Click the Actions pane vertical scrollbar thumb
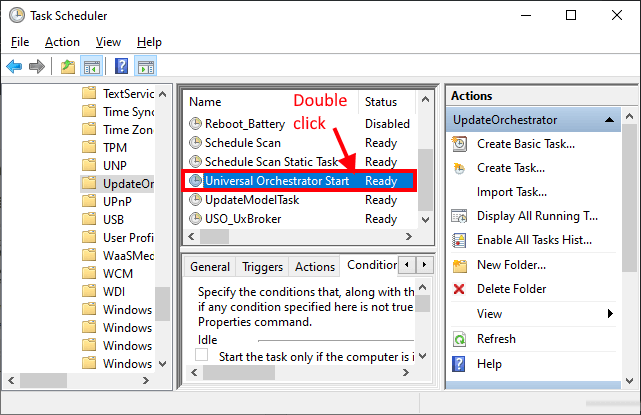641x415 pixels. pyautogui.click(x=629, y=198)
